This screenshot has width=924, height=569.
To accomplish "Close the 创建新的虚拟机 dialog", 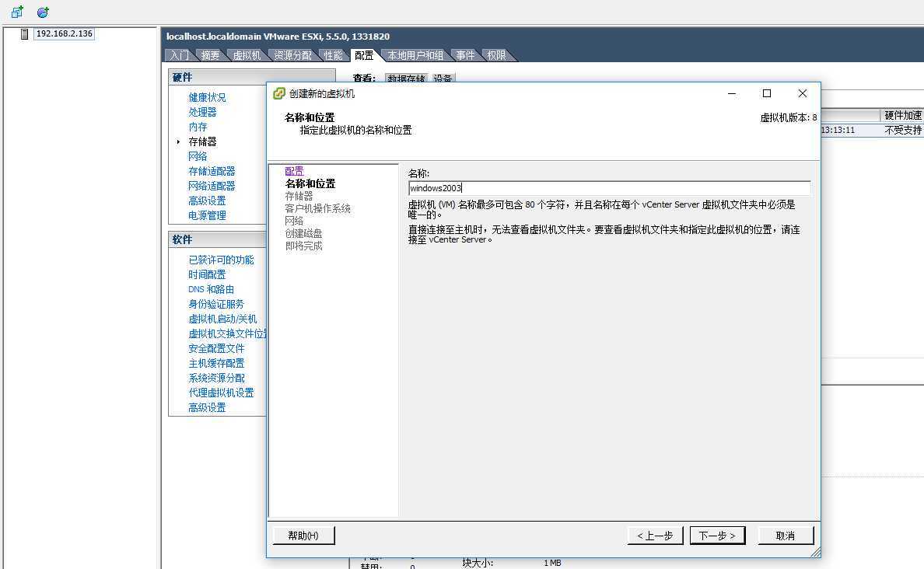I will pos(803,93).
